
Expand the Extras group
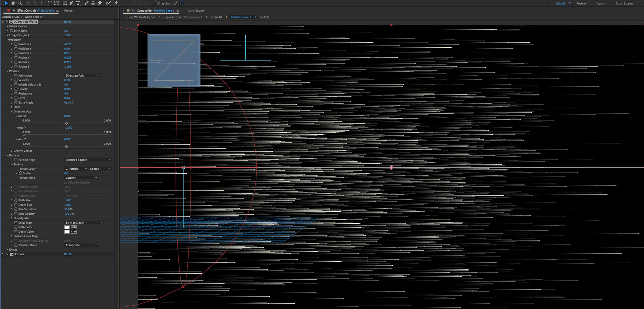pos(7,250)
